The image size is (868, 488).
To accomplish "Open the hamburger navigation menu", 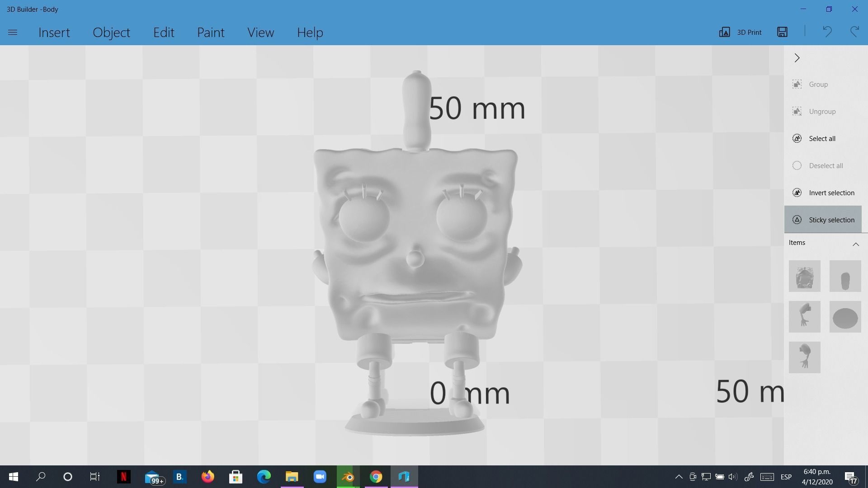I will click(13, 33).
